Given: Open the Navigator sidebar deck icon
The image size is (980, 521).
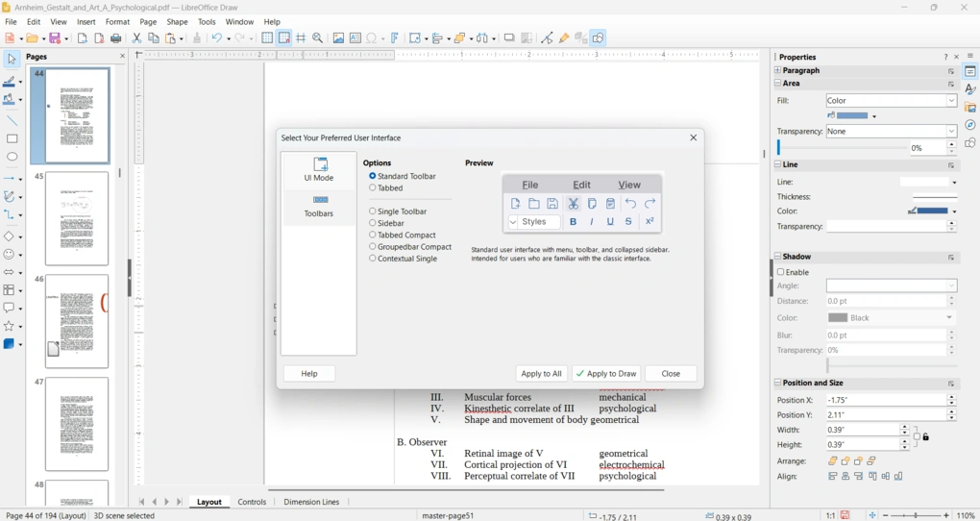Looking at the screenshot, I should coord(970,125).
